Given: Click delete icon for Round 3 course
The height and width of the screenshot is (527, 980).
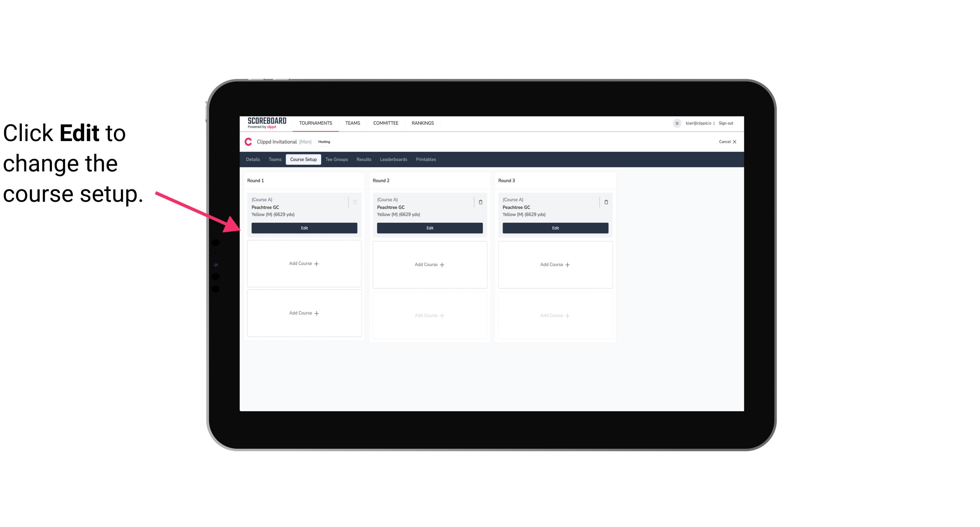Looking at the screenshot, I should point(606,202).
